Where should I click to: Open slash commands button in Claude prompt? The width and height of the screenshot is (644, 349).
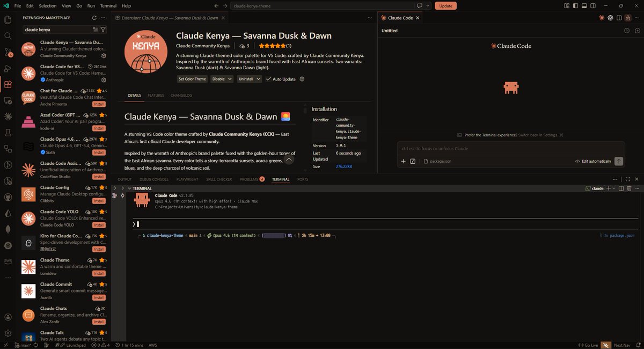[413, 161]
